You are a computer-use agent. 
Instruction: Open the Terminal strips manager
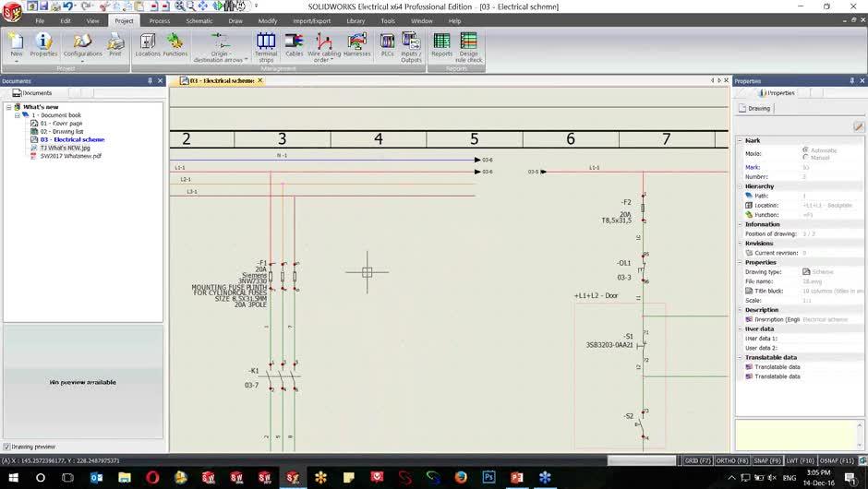coord(266,45)
